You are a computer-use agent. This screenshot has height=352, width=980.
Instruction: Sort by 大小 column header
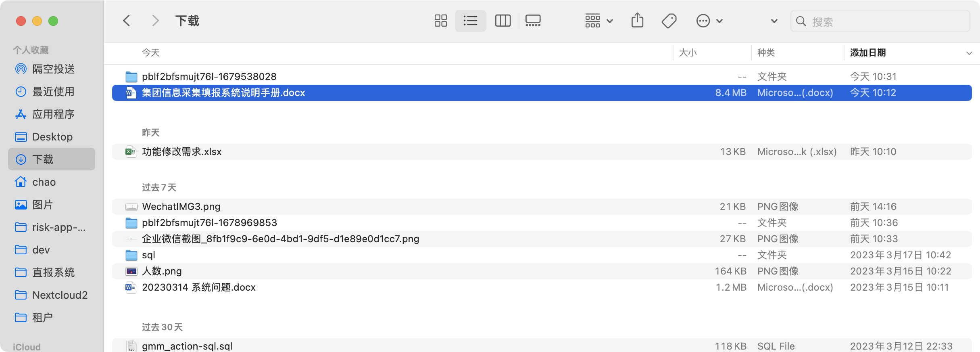point(688,53)
